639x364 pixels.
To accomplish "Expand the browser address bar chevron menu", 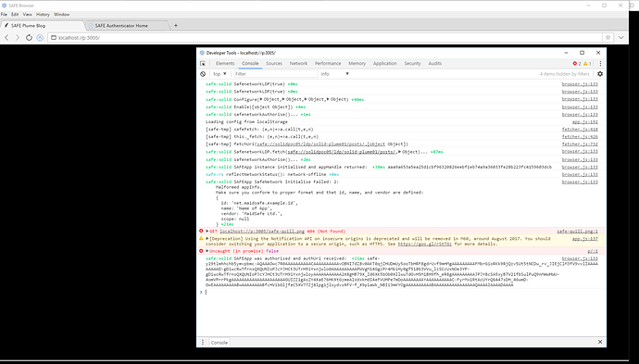I will click(621, 37).
